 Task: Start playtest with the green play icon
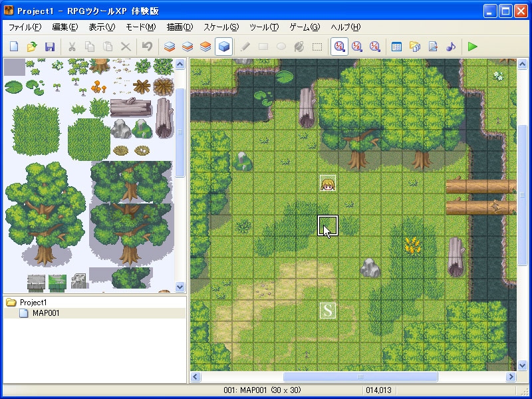pyautogui.click(x=473, y=46)
